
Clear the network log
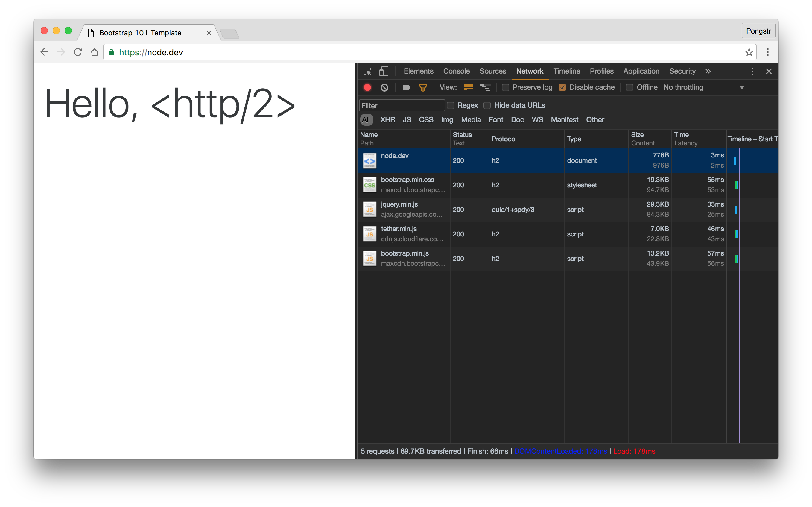pyautogui.click(x=384, y=87)
